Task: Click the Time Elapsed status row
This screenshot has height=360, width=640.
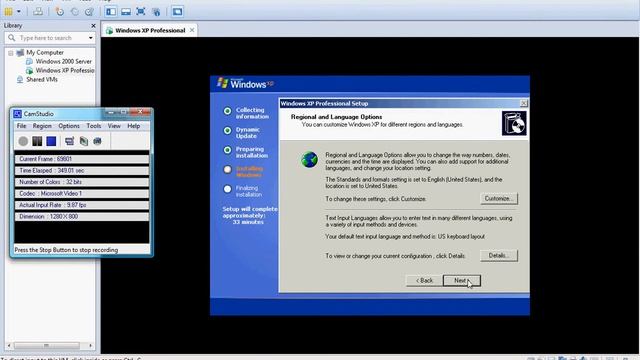Action: point(82,170)
